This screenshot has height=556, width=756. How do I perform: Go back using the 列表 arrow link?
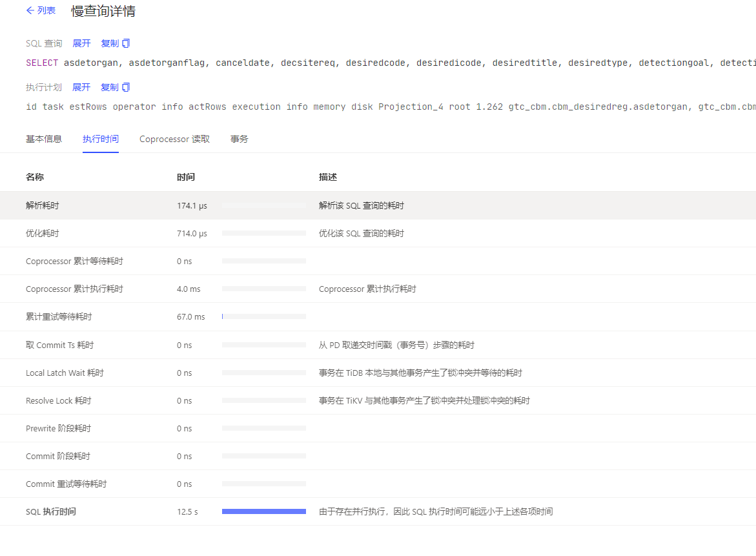[41, 10]
